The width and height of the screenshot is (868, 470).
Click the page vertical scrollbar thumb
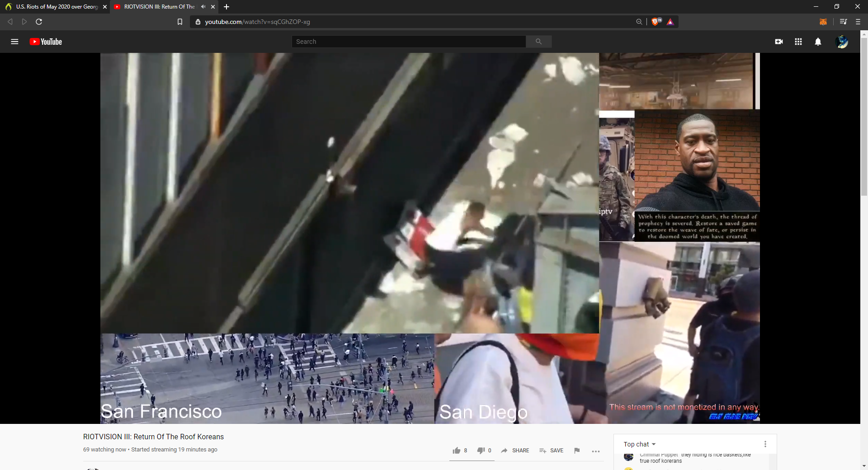864,117
